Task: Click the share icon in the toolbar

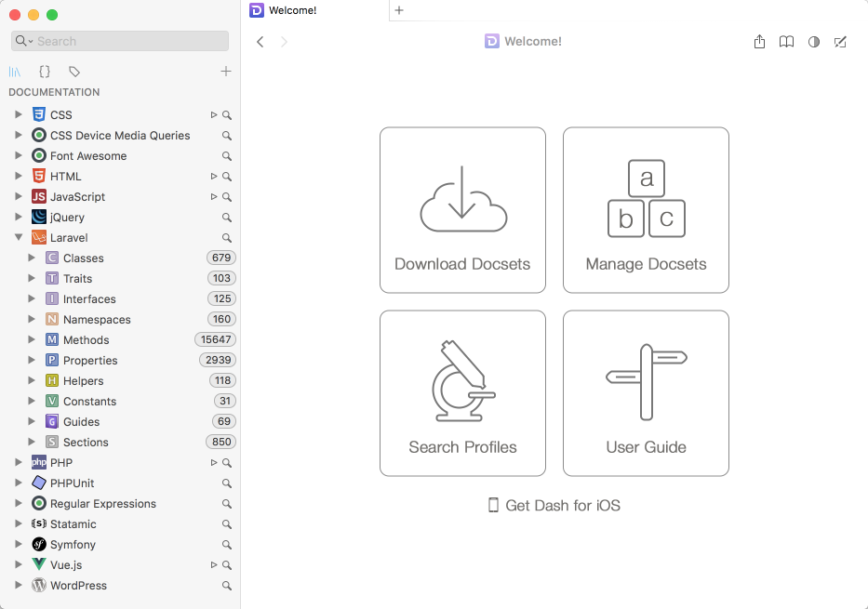Action: click(x=759, y=42)
